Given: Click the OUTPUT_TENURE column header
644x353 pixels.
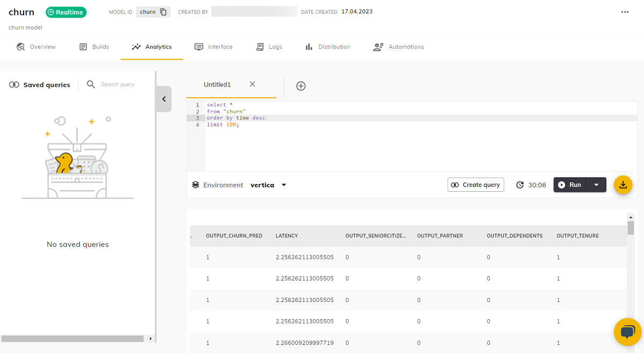Looking at the screenshot, I should point(577,236).
